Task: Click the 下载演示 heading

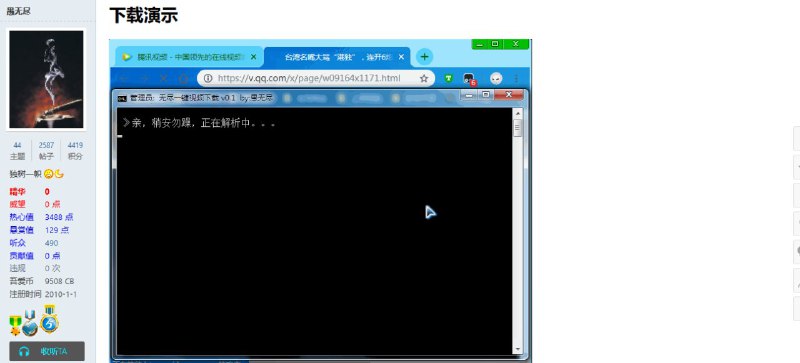Action: [x=143, y=15]
